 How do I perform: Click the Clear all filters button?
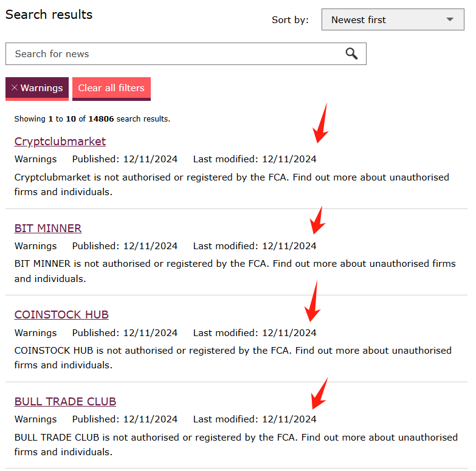point(111,88)
